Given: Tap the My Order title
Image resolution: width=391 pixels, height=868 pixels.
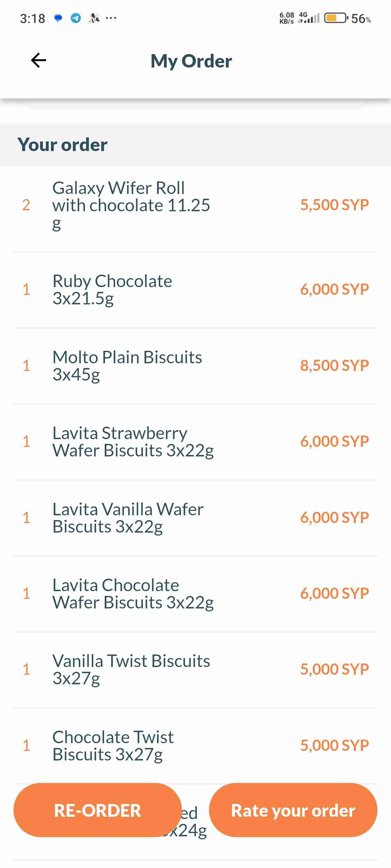Looking at the screenshot, I should tap(191, 61).
